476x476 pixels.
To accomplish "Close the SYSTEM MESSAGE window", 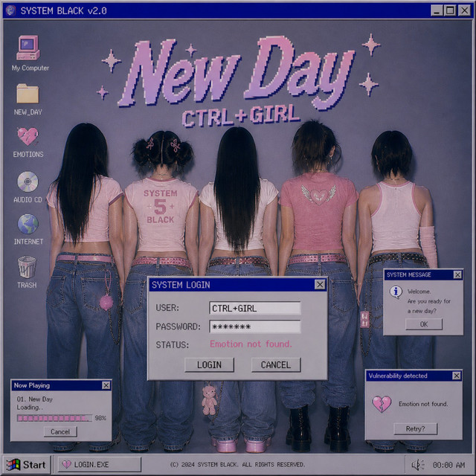I will (x=457, y=274).
